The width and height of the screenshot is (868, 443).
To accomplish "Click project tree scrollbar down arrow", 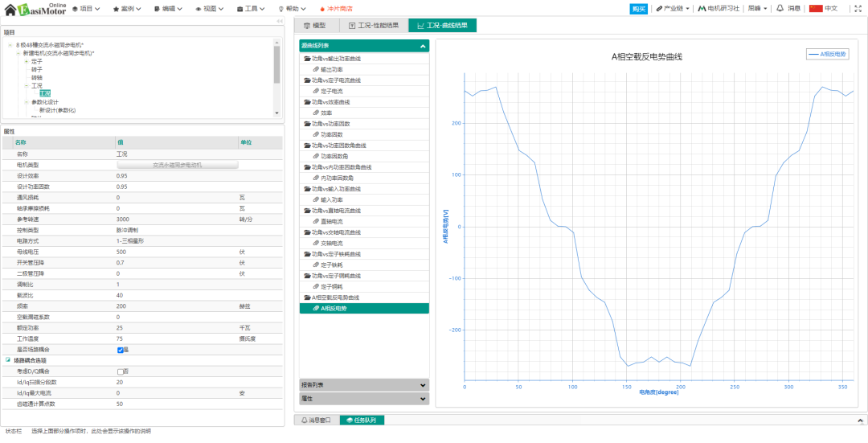I will 277,113.
